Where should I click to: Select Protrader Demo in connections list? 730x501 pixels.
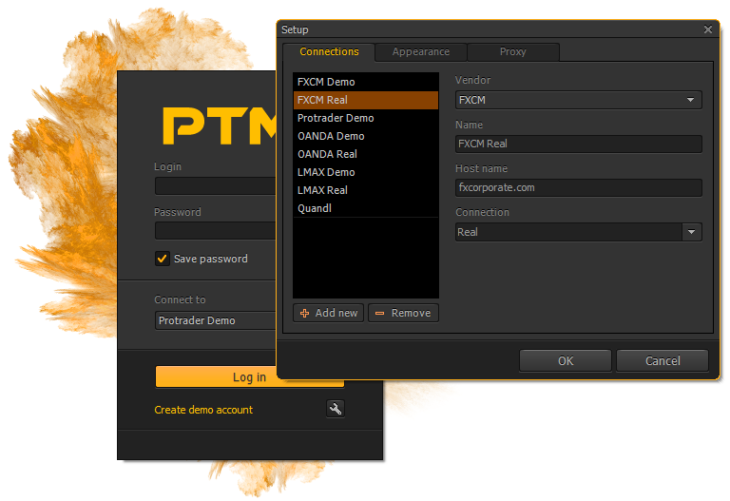tap(365, 118)
